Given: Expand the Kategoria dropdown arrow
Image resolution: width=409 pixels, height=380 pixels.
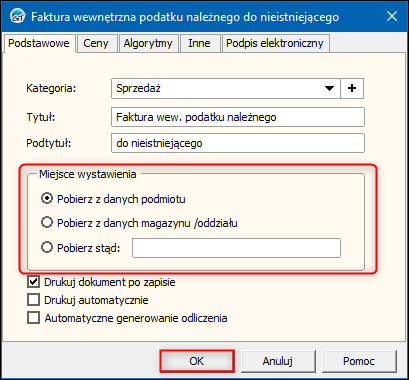Looking at the screenshot, I should coord(329,88).
